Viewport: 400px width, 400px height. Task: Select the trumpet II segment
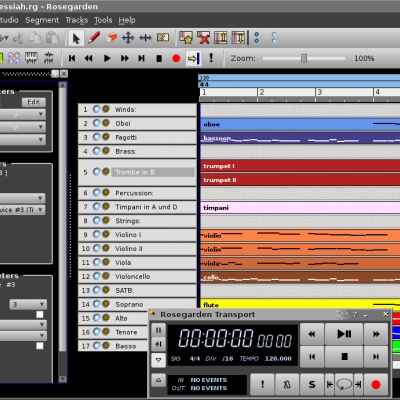tap(300, 180)
